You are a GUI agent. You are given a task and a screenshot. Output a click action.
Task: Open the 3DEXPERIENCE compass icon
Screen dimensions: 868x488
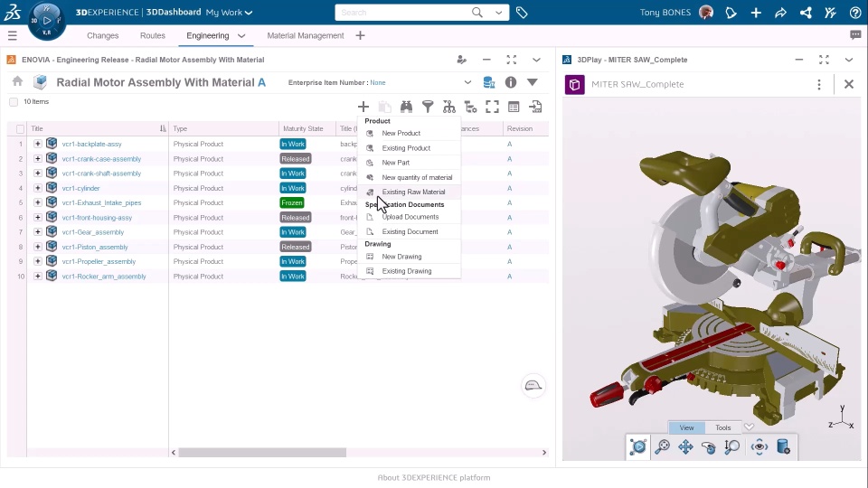(46, 21)
